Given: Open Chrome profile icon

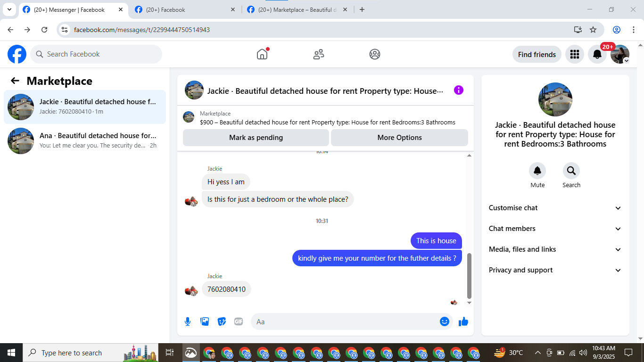Looking at the screenshot, I should [617, 30].
